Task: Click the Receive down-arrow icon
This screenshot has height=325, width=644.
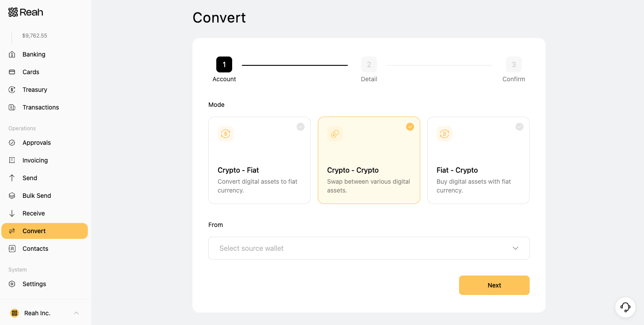Action: [x=12, y=213]
